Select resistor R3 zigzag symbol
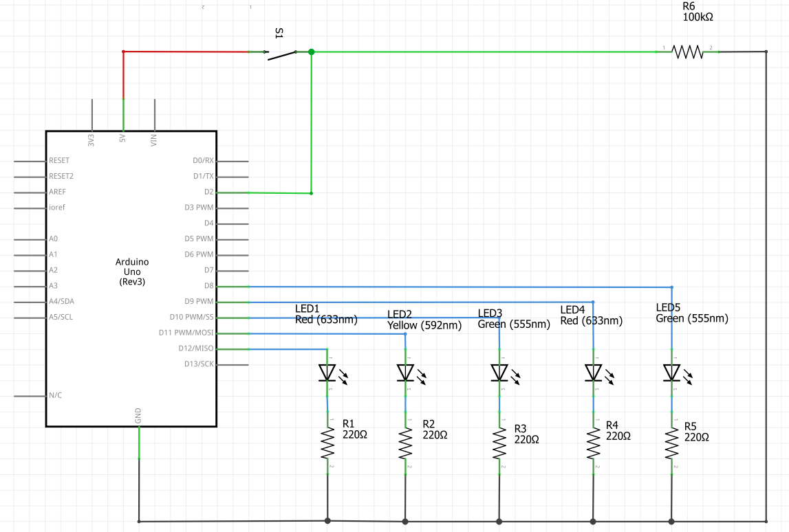This screenshot has height=532, width=789. click(x=499, y=443)
